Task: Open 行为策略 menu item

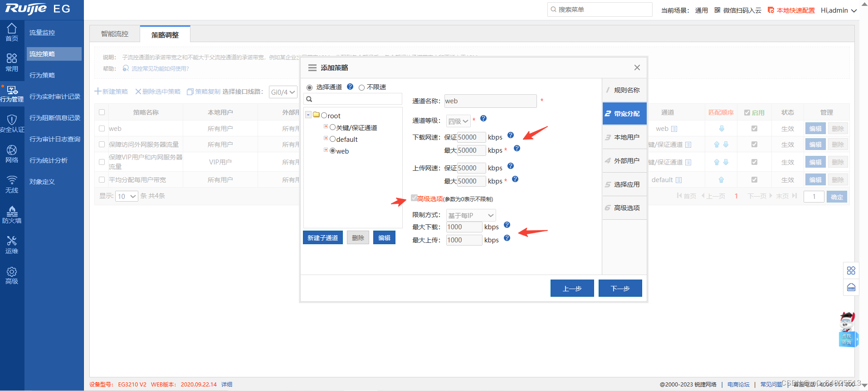Action: click(x=42, y=75)
